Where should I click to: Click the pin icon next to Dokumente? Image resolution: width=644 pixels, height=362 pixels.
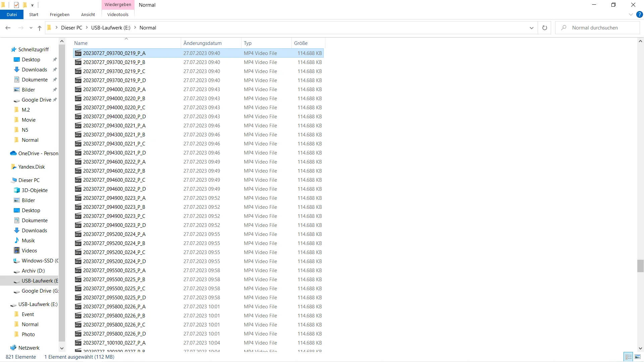(x=55, y=80)
